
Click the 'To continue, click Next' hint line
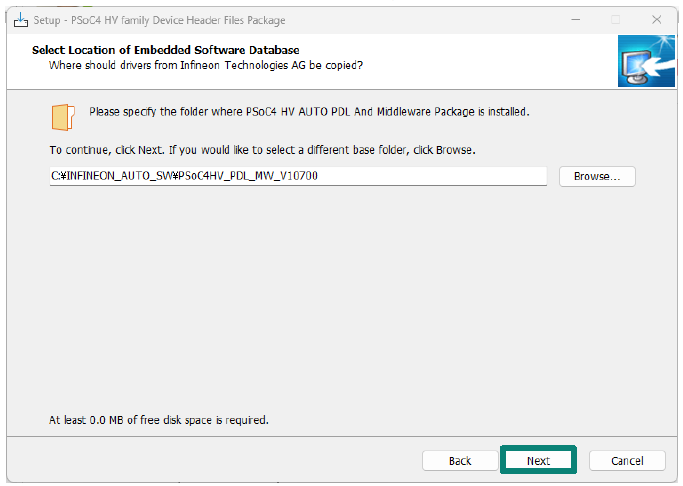coord(262,150)
